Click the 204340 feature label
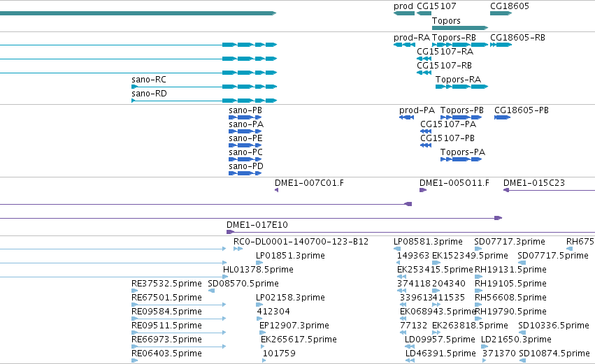The image size is (595, 364). [x=449, y=284]
